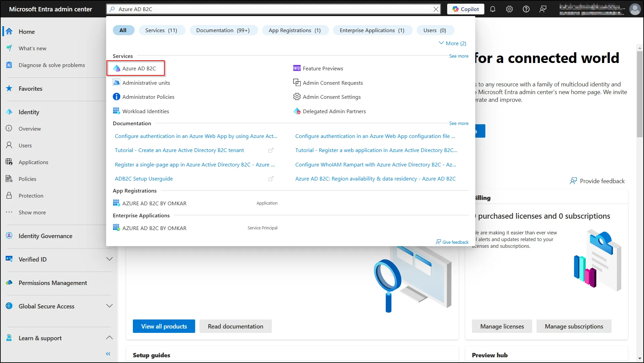Select the All filter tab
Image resolution: width=644 pixels, height=363 pixels.
pos(123,30)
